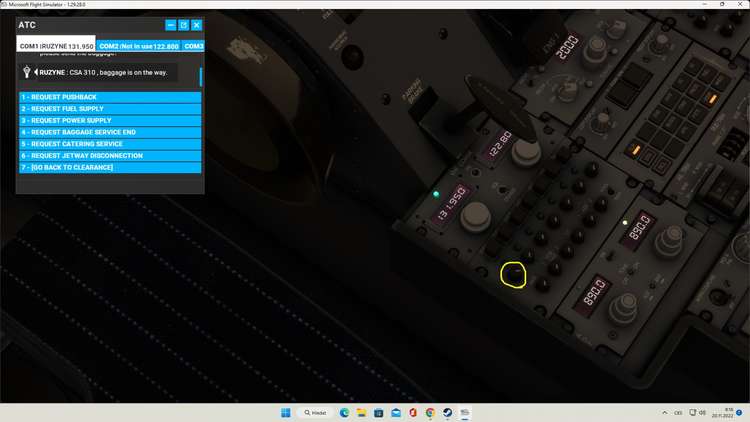Click the upper 890.0 radio tuning knob
The height and width of the screenshot is (422, 750).
click(x=670, y=241)
